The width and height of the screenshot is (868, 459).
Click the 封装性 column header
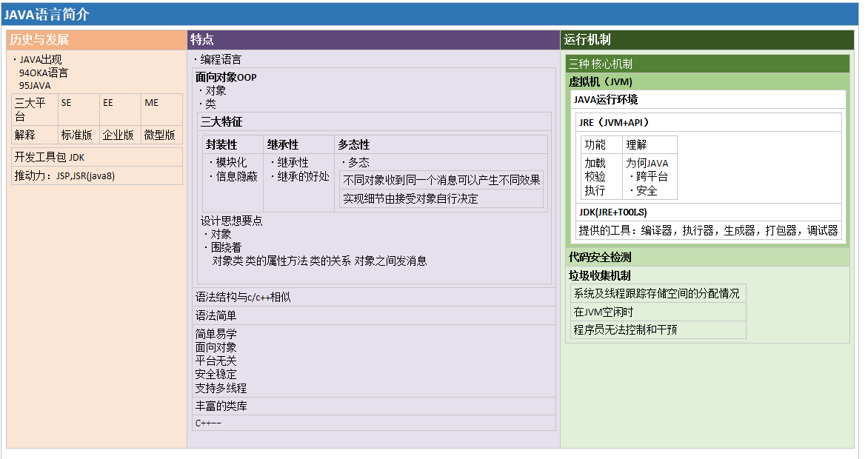(221, 144)
